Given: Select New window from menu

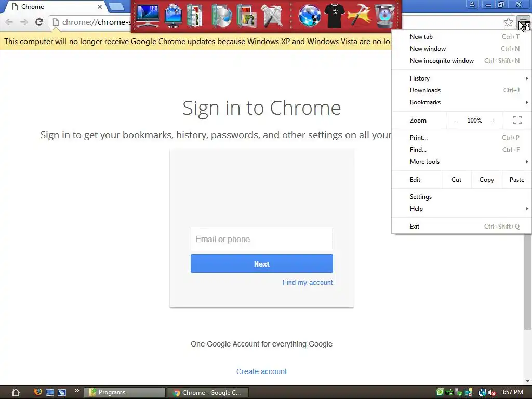Looking at the screenshot, I should (x=461, y=48).
